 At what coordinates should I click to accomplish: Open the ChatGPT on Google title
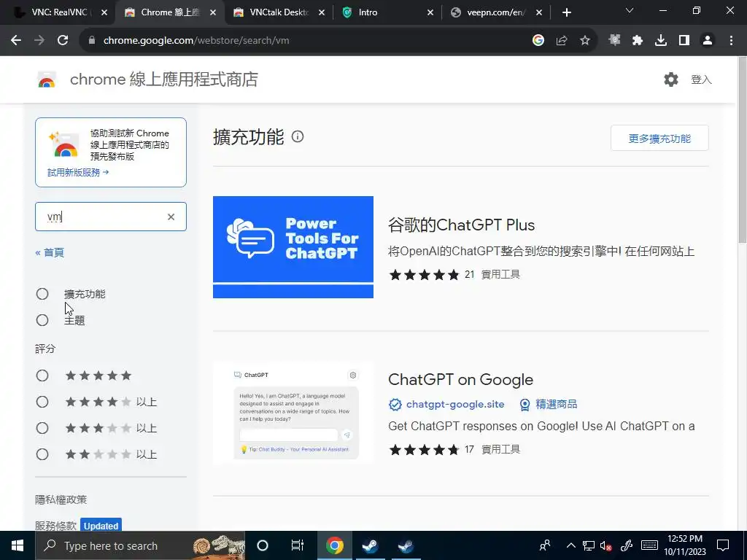point(460,379)
